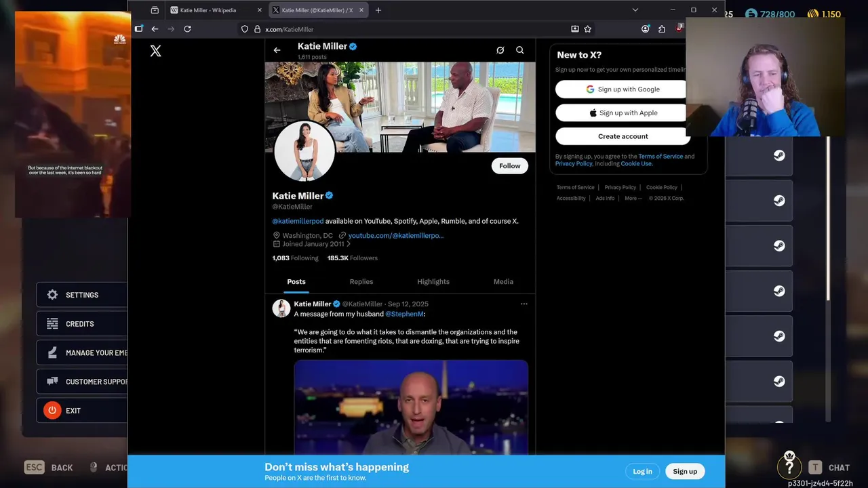Open the extensions puzzle icon
This screenshot has width=868, height=488.
[662, 29]
